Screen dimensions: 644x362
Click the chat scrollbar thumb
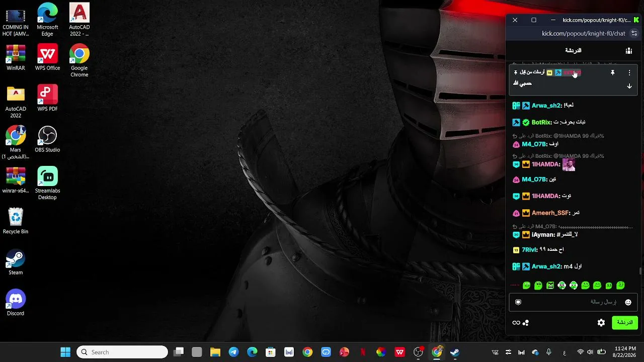pyautogui.click(x=640, y=271)
